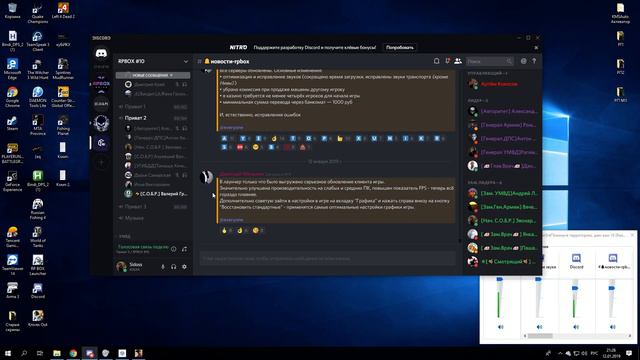Mute Discord app in volume mixer

[576, 327]
